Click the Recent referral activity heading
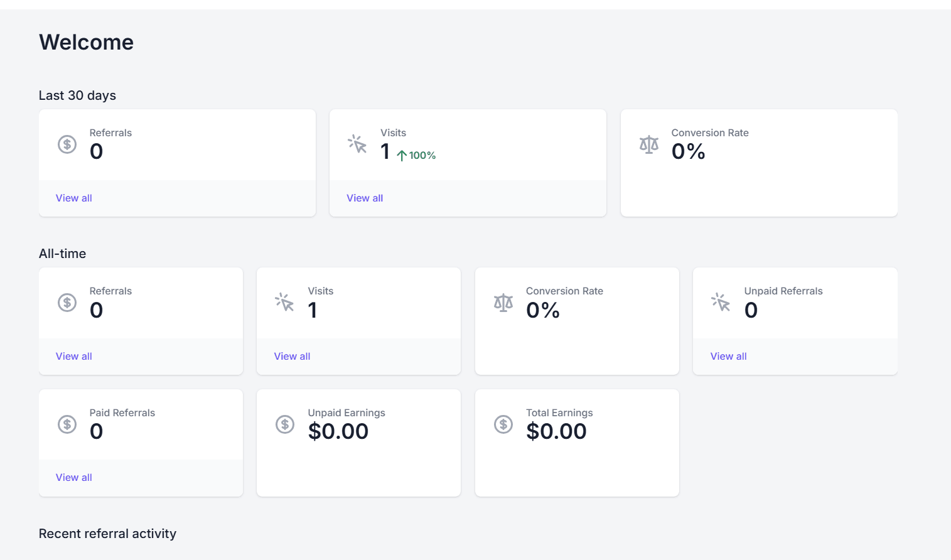951x560 pixels. 107,534
